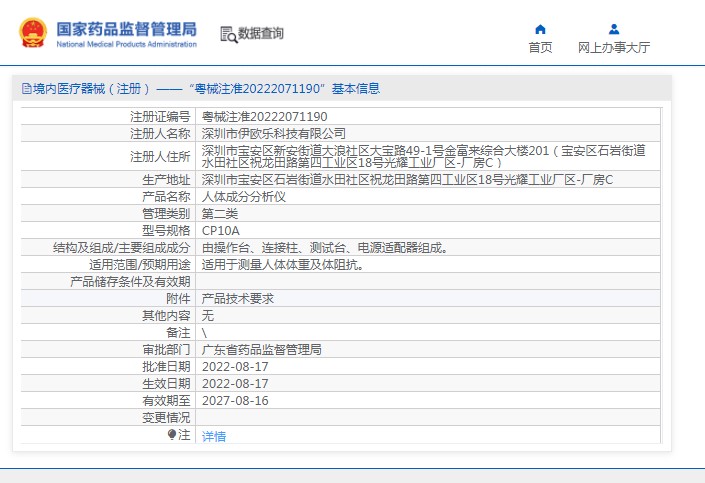Click the 生产地址 label
This screenshot has width=705, height=483.
click(x=166, y=180)
